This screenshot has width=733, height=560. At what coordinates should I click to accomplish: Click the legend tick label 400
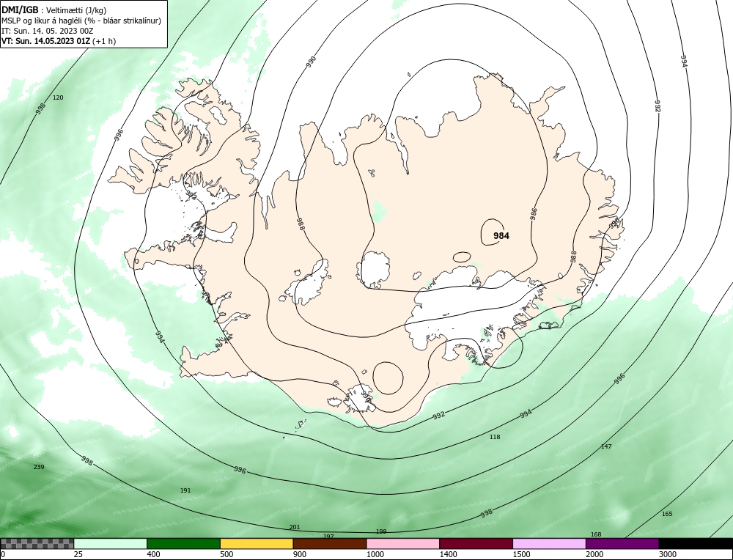(153, 554)
